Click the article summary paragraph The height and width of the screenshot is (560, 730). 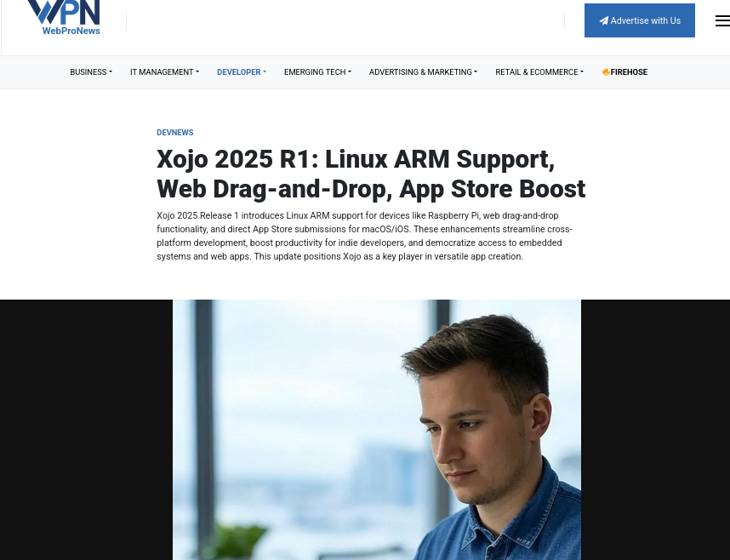366,236
